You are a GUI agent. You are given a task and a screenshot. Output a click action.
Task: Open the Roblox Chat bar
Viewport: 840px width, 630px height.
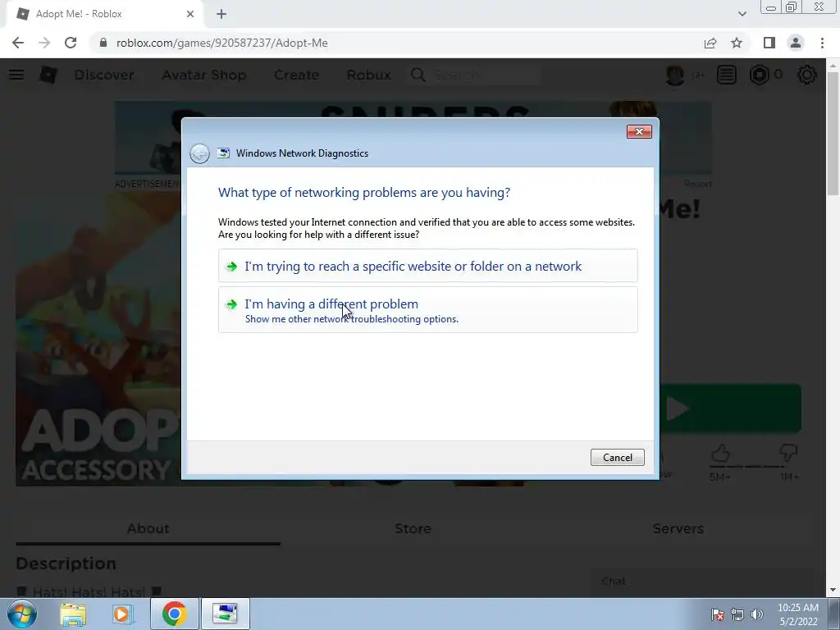coord(701,582)
